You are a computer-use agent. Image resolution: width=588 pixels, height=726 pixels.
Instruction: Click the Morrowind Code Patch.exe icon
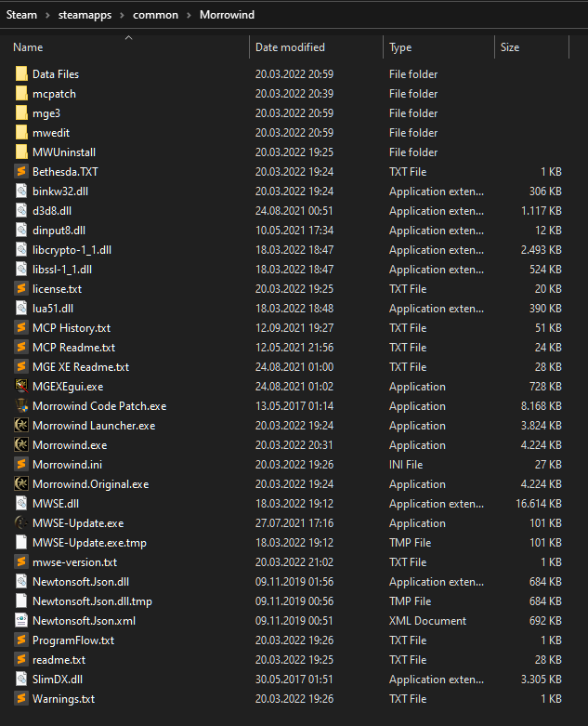pyautogui.click(x=22, y=406)
